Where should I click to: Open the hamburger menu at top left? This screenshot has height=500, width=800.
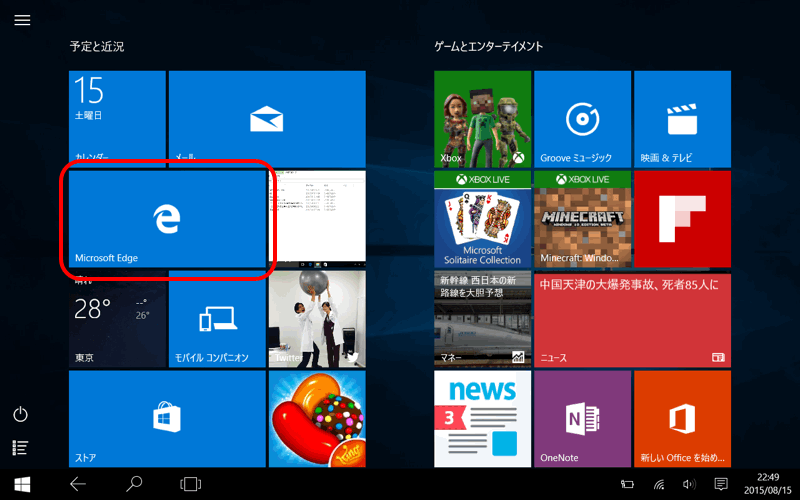point(22,20)
